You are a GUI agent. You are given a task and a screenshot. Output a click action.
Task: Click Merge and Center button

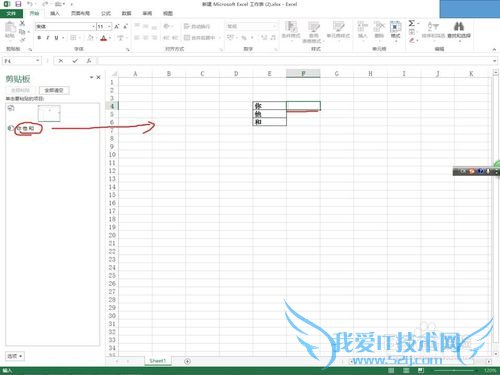[200, 38]
